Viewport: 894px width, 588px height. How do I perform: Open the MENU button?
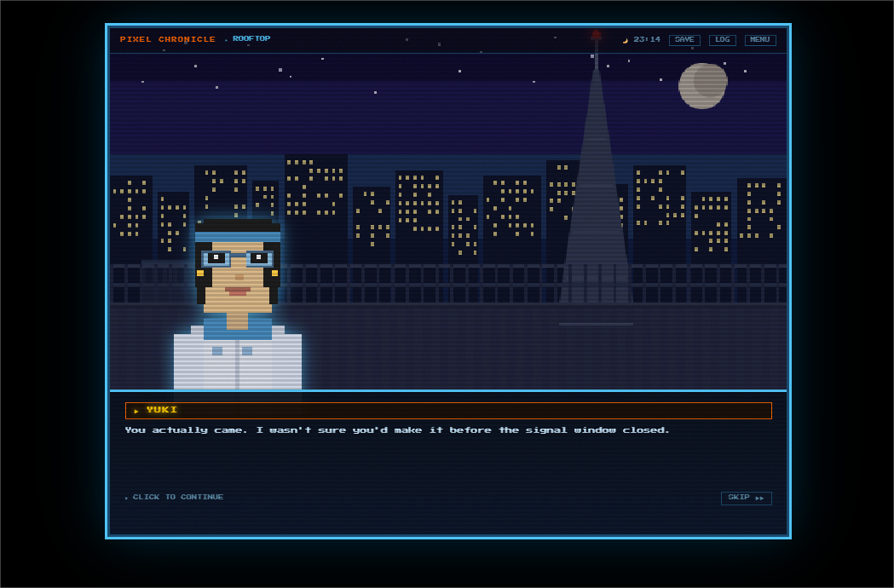[760, 40]
